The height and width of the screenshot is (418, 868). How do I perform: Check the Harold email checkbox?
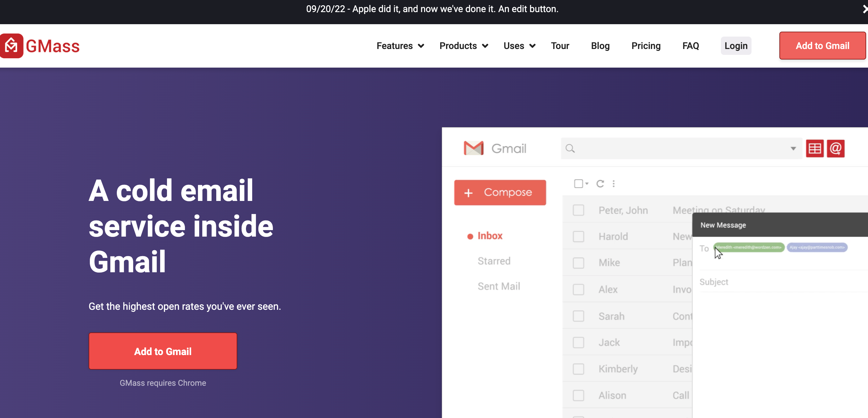pyautogui.click(x=578, y=237)
